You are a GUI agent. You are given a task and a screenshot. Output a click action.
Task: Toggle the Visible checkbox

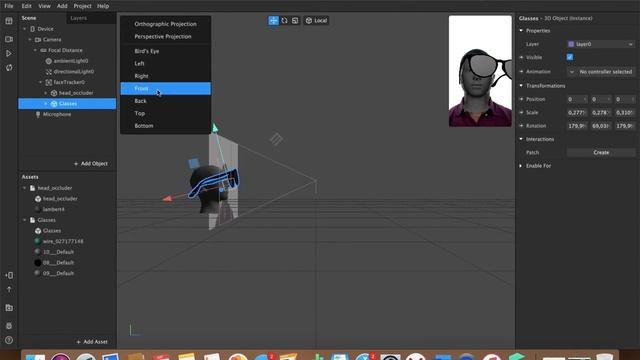coord(570,57)
